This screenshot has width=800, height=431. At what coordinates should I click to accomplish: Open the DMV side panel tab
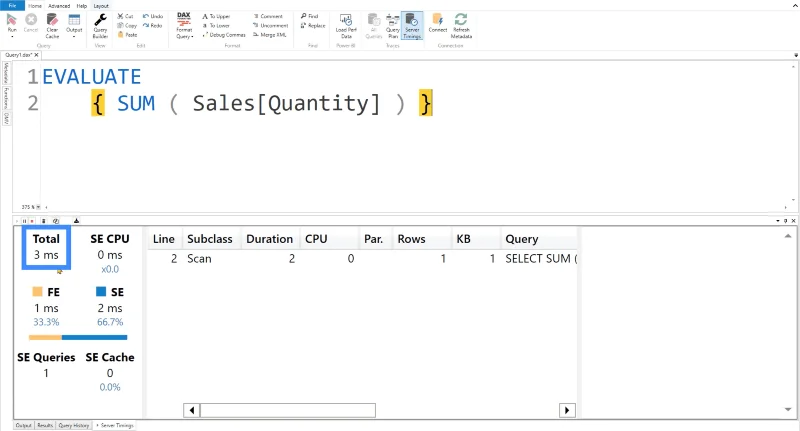6,118
